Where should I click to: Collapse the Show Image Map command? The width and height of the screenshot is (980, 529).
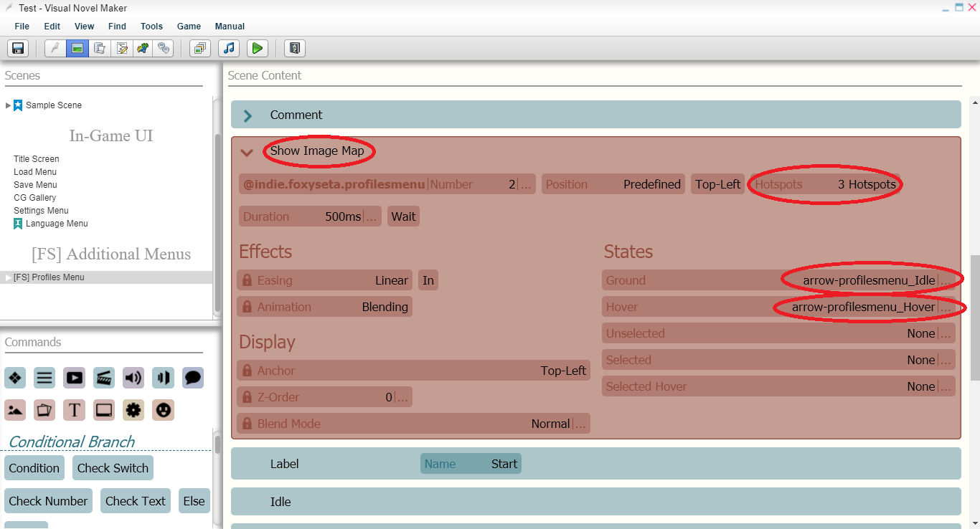(x=247, y=152)
